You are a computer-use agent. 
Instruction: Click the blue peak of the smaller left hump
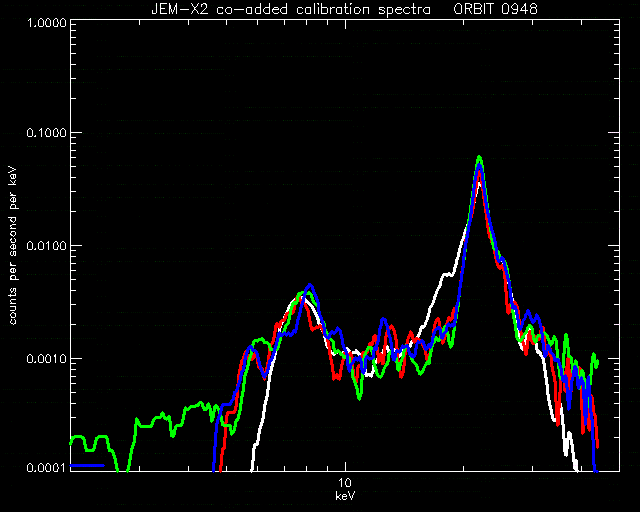310,285
